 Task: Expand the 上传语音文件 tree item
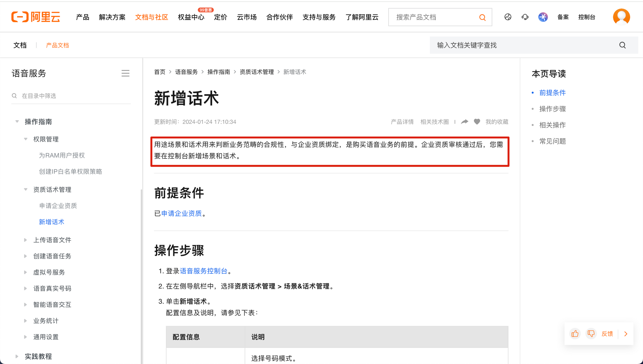pyautogui.click(x=25, y=240)
